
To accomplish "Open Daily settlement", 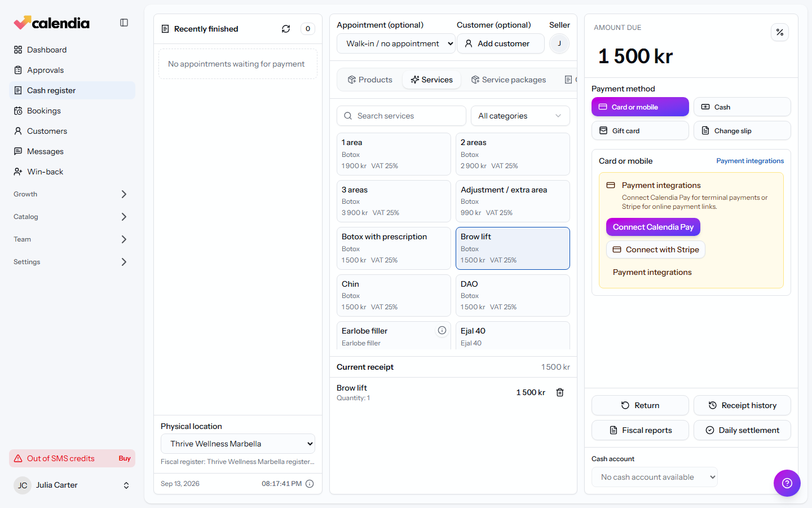I will 742,430.
